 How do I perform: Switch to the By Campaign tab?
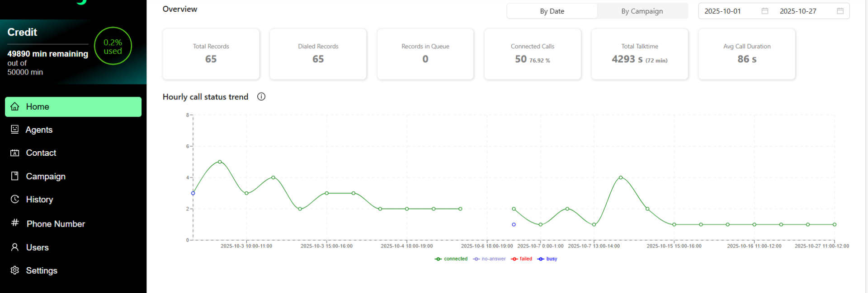point(642,11)
